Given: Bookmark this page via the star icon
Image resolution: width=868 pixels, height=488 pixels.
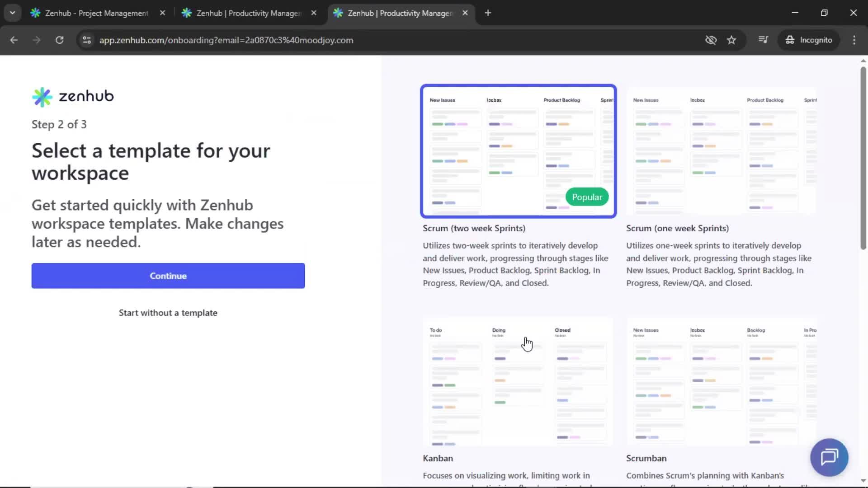Looking at the screenshot, I should (x=731, y=40).
